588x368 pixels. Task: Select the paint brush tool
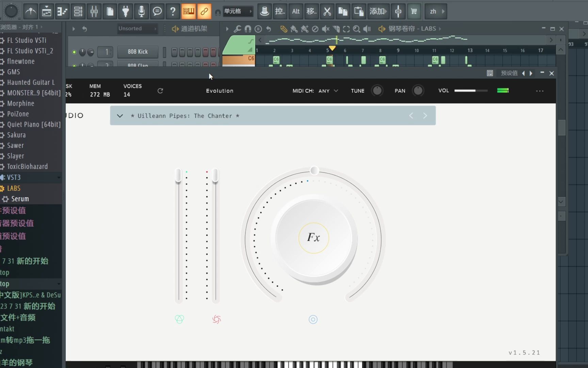pyautogui.click(x=294, y=29)
